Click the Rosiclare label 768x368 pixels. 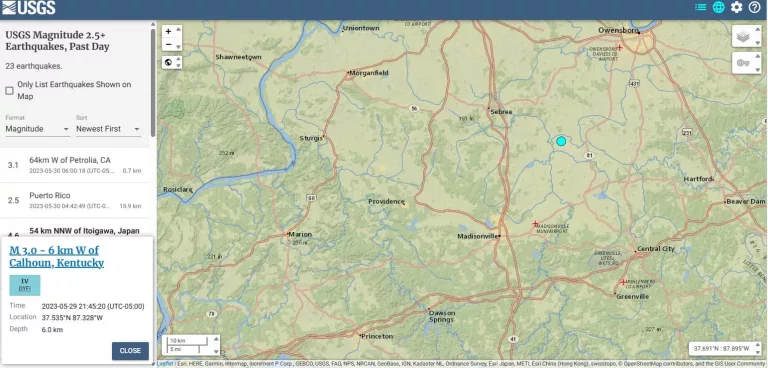[x=177, y=189]
